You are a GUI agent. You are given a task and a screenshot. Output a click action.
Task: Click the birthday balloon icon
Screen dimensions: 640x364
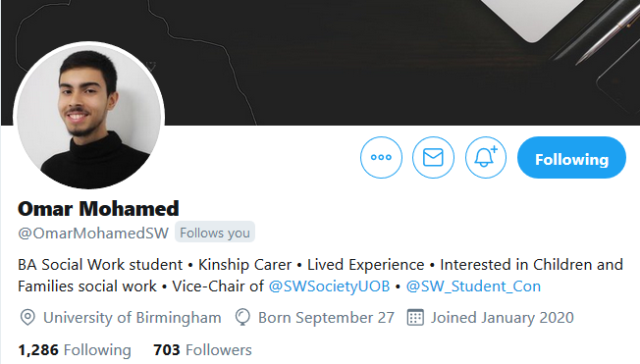[x=242, y=318]
